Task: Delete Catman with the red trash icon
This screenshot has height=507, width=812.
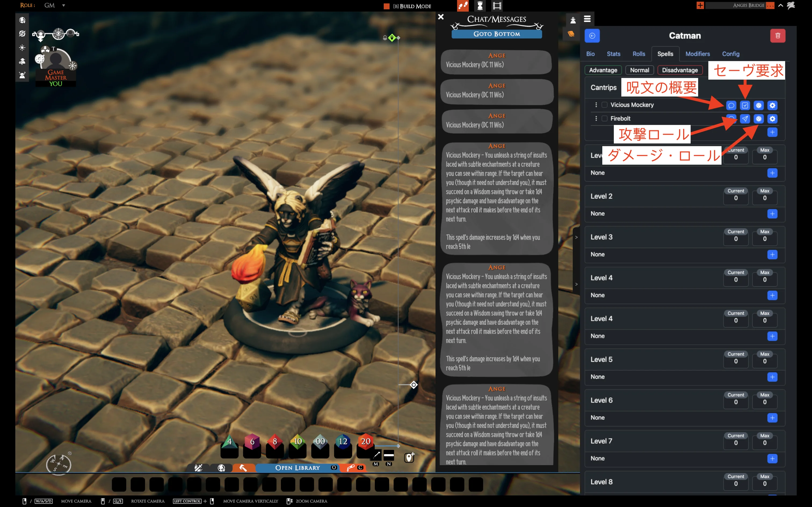Action: [777, 35]
